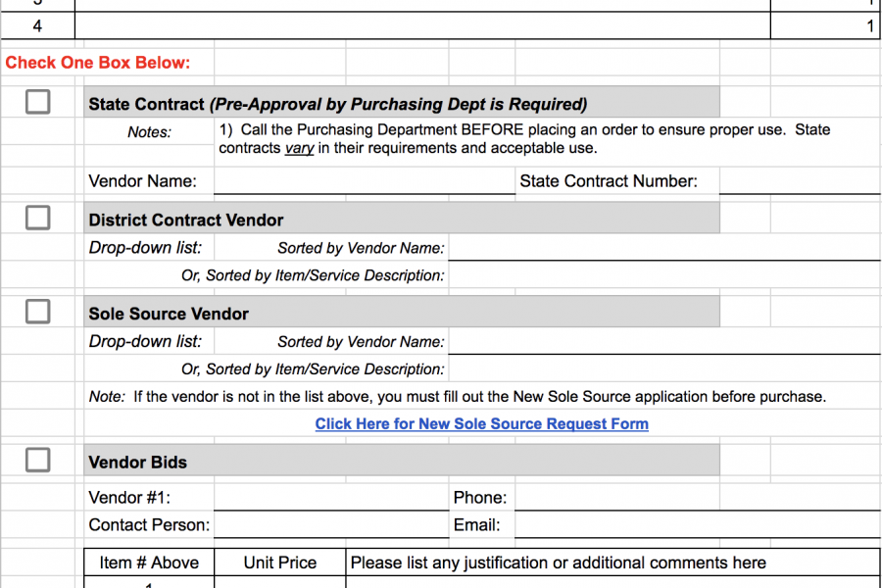Open District Contract Item/Service Description drop-down
The image size is (882, 588).
[664, 275]
